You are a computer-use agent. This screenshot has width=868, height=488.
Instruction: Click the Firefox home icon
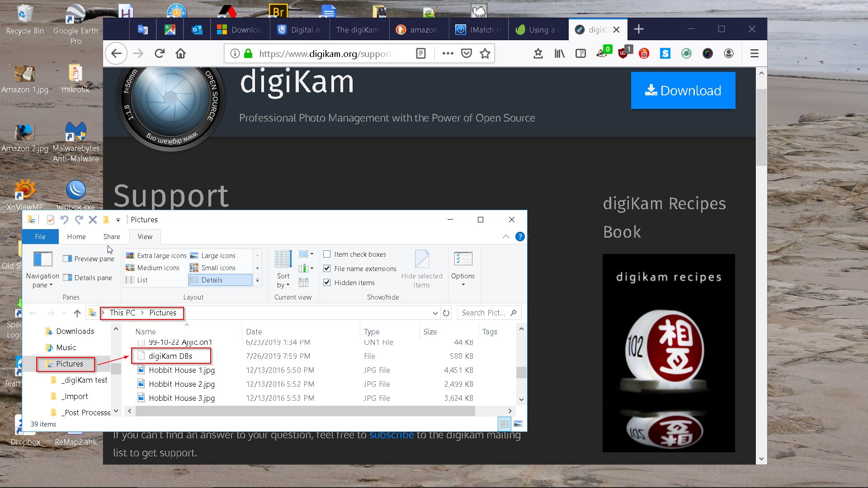point(181,54)
